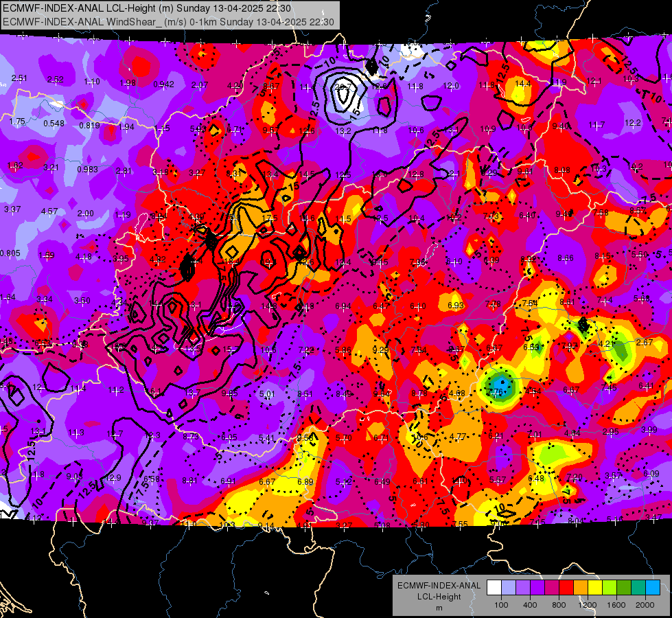Select the light lavender legend swatch
The width and height of the screenshot is (672, 618).
point(509,588)
